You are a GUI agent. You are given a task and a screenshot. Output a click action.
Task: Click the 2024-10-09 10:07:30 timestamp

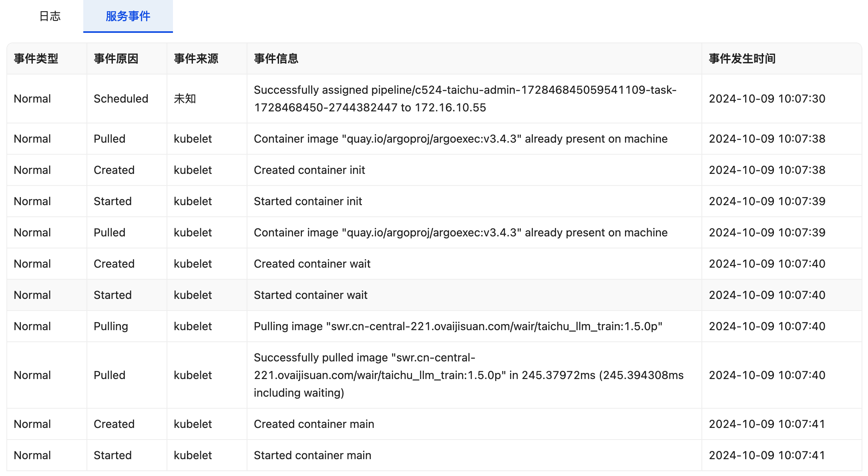767,99
